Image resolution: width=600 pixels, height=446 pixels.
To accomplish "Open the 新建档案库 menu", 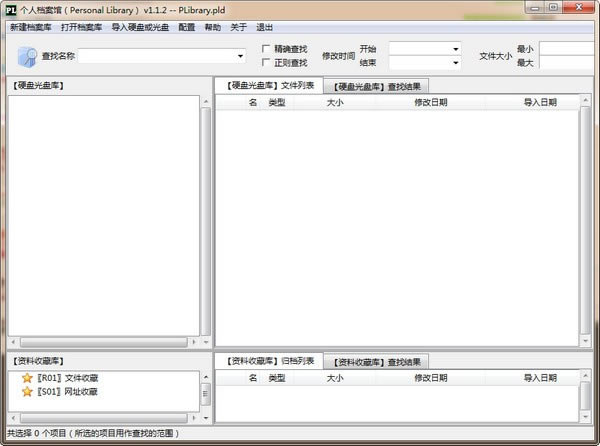I will tap(31, 27).
